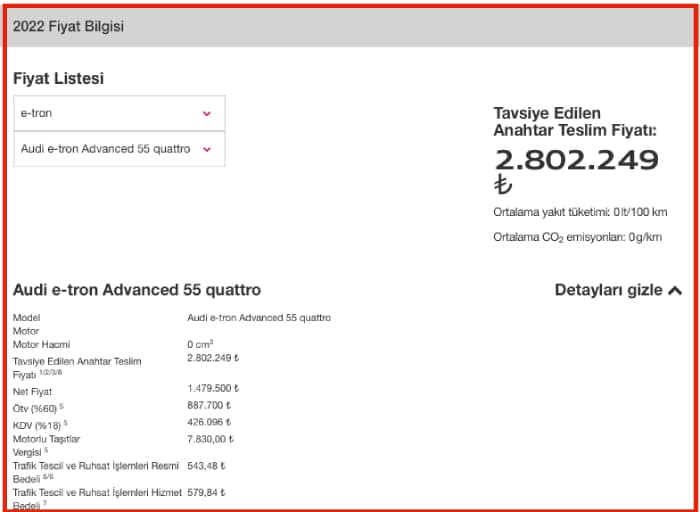Open the e-tron model series dropdown

(x=119, y=113)
